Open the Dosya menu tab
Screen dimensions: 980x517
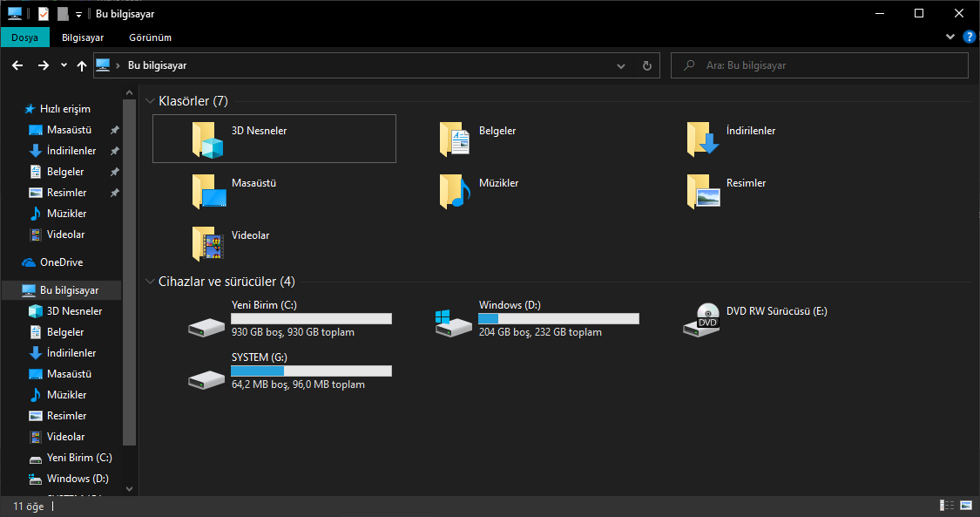pos(24,37)
